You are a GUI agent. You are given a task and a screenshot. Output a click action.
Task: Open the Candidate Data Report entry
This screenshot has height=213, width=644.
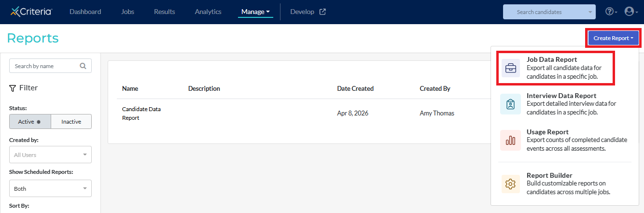pos(141,114)
